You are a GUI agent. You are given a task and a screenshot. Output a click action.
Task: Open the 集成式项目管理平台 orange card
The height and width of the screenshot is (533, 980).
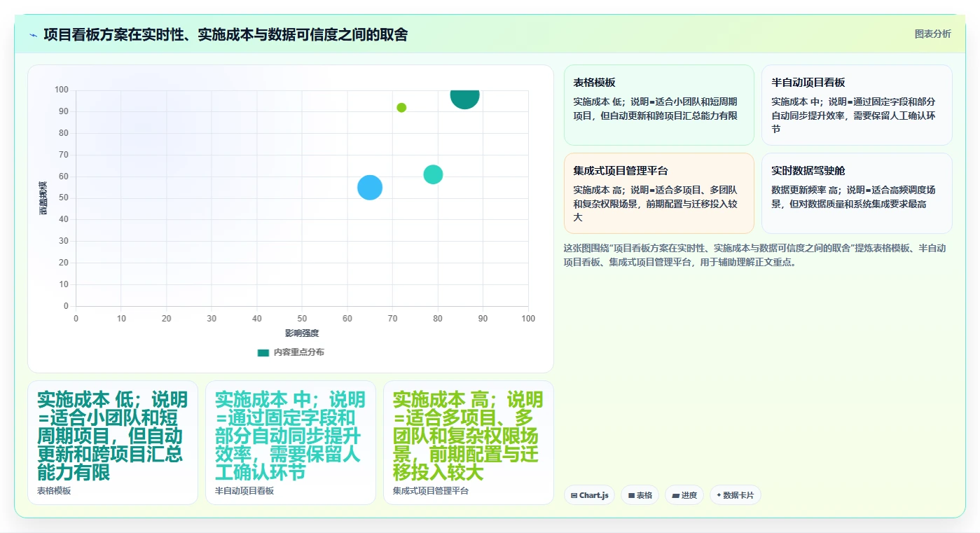[658, 193]
